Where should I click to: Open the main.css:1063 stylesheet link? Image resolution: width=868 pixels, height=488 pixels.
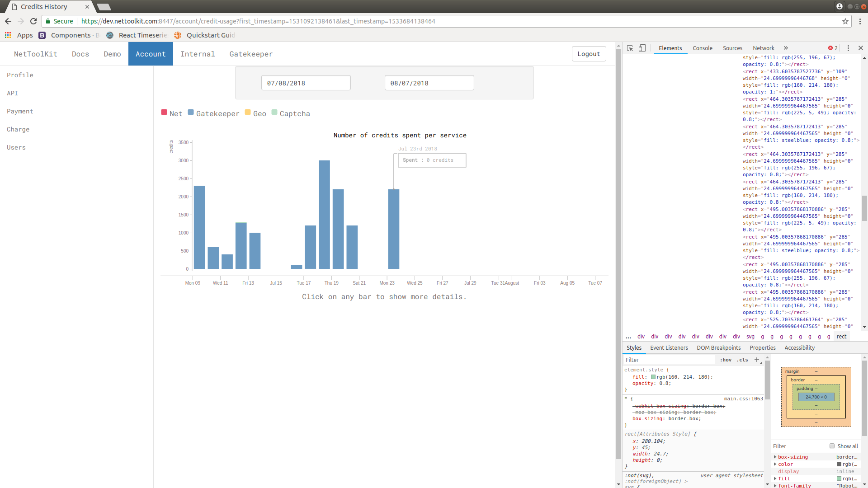pos(743,399)
